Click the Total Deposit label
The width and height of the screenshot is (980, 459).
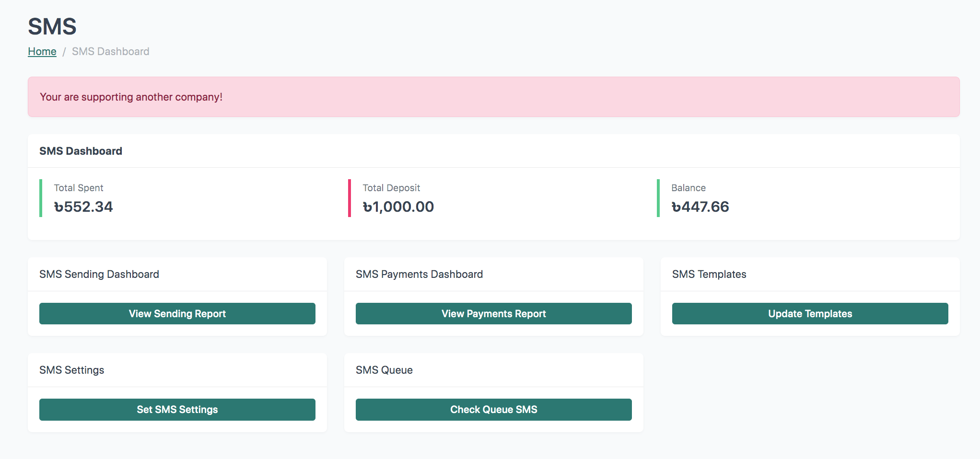391,188
